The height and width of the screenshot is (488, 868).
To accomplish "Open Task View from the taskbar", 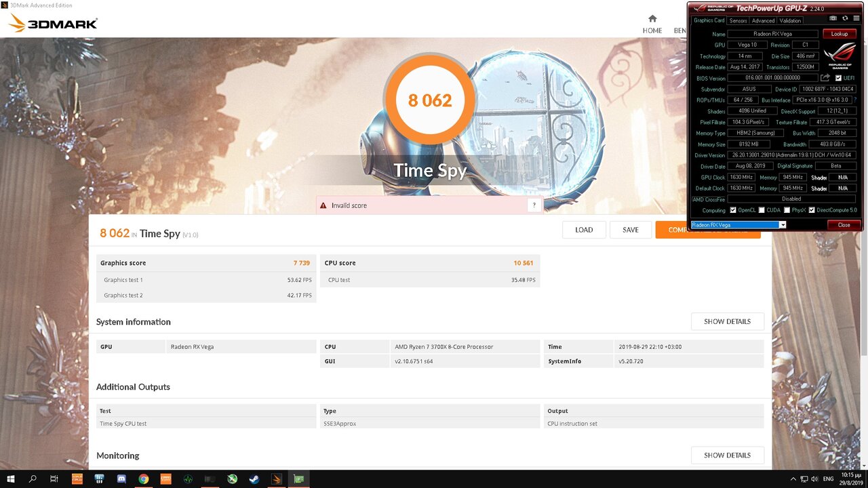I will pos(54,479).
